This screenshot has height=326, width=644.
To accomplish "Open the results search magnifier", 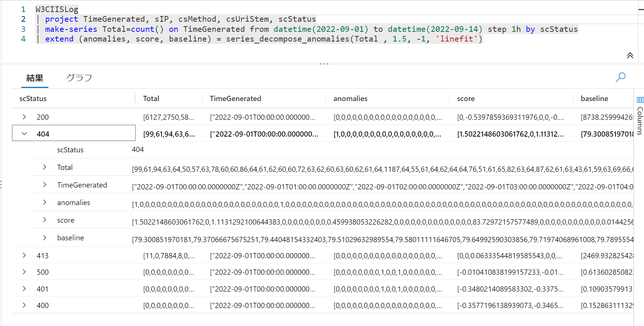I will 620,77.
